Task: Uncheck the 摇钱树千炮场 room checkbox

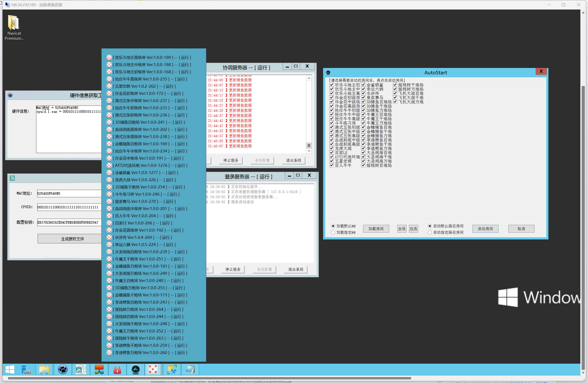Action: click(x=395, y=85)
